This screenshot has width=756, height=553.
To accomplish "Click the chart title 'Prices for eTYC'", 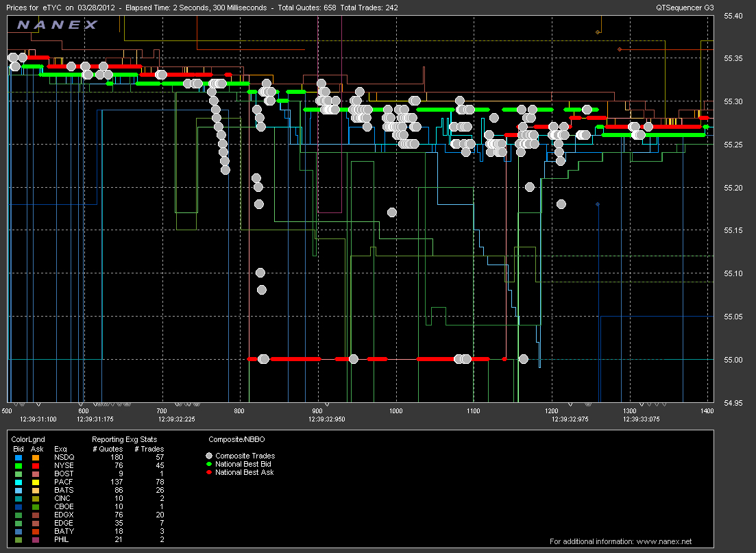I will [34, 8].
